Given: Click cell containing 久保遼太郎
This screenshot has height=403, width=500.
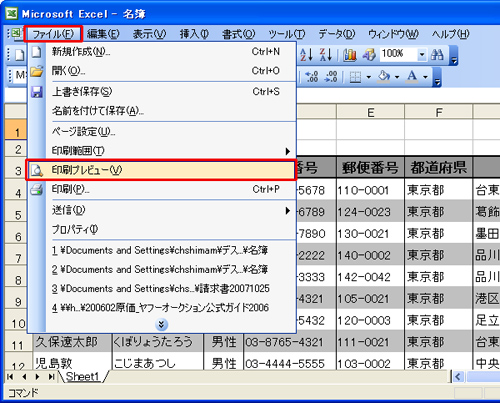Looking at the screenshot, I should (72, 342).
